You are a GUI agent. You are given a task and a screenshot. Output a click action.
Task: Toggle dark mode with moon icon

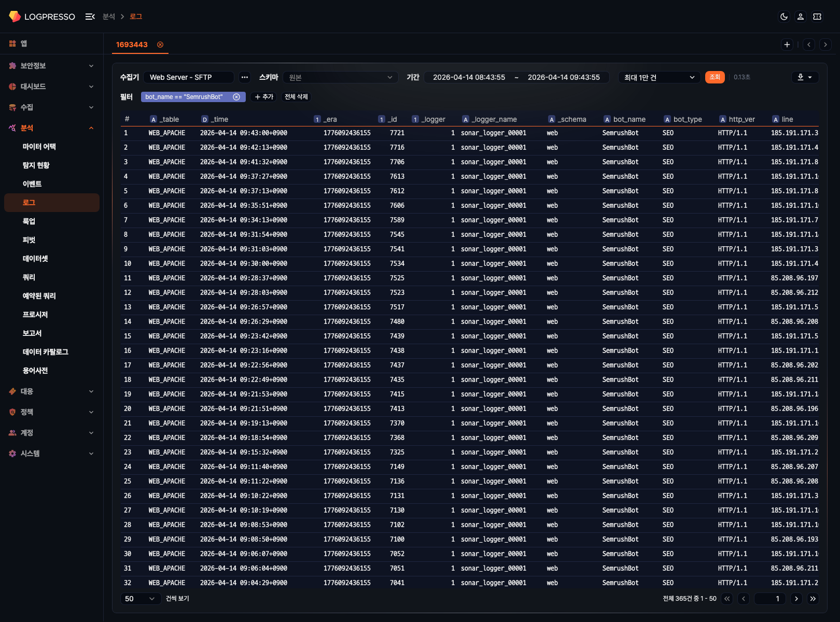(x=783, y=17)
